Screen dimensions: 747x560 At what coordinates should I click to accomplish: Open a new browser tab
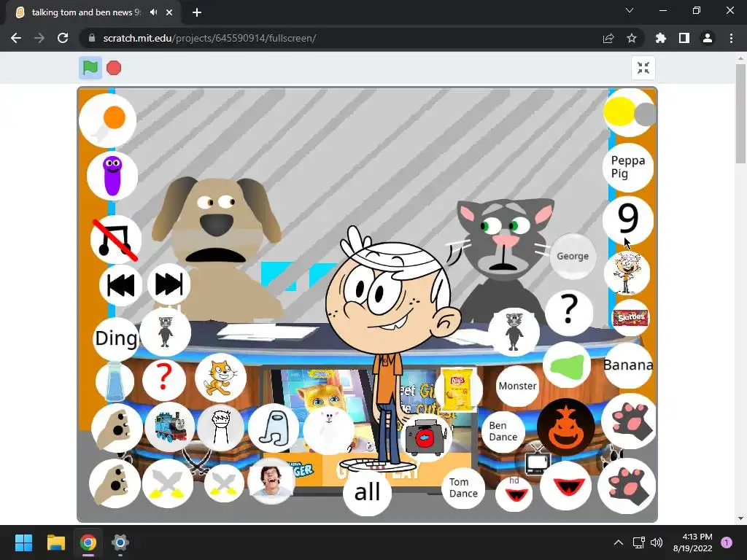[x=197, y=12]
